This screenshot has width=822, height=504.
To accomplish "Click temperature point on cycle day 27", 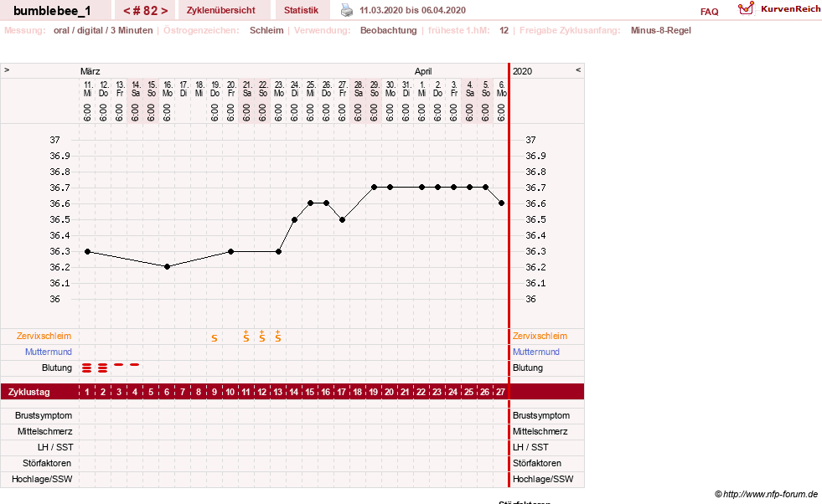I will [502, 203].
